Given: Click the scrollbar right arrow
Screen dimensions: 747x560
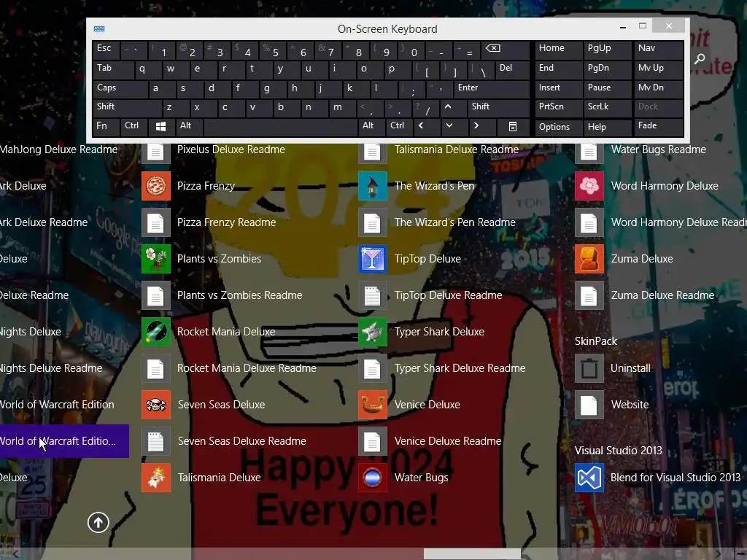Looking at the screenshot, I should pos(719,554).
